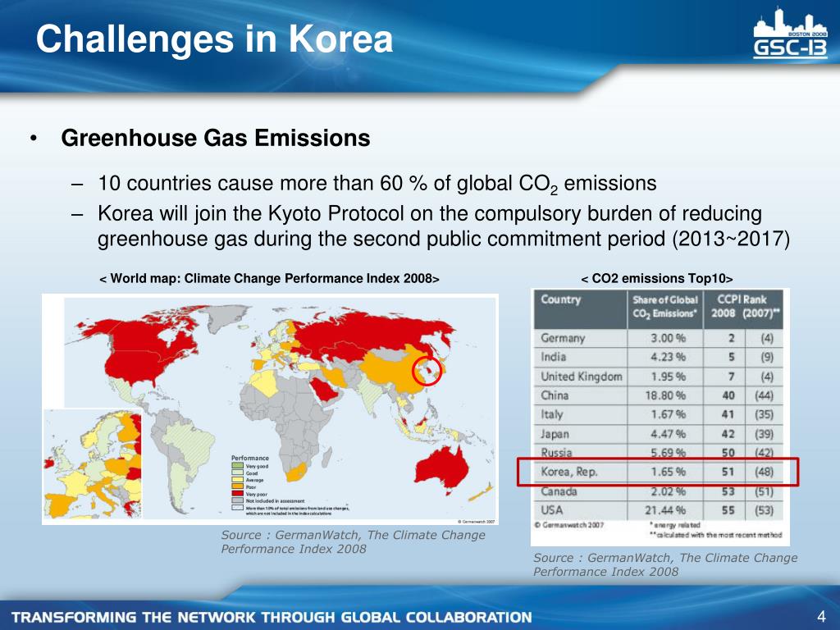Select the "Russia" table cell
Screen dimensions: 840x630
tap(556, 453)
